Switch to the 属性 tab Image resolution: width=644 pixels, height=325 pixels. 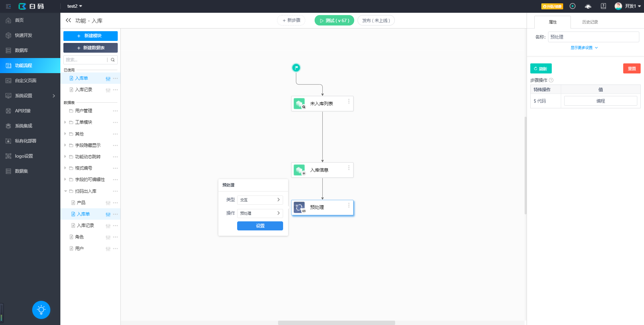coord(552,22)
